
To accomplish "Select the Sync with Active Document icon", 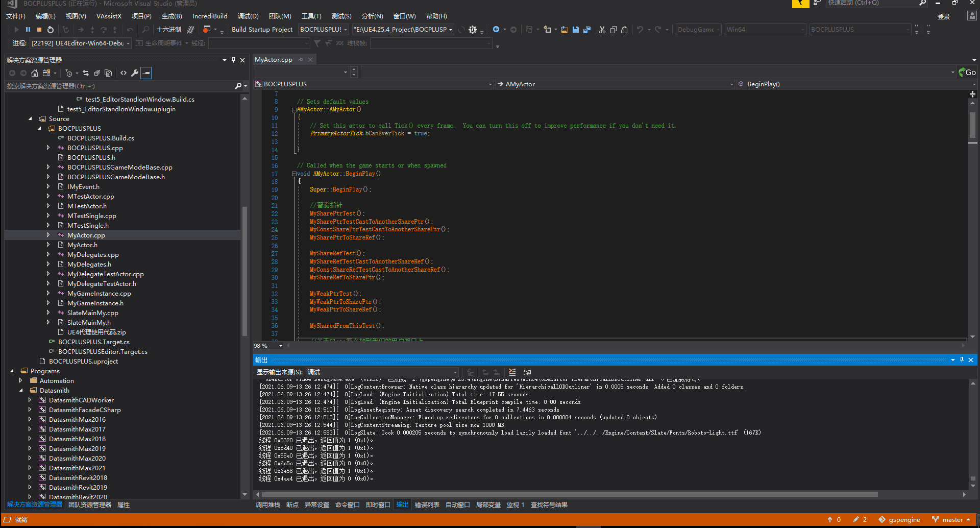I will [x=86, y=73].
